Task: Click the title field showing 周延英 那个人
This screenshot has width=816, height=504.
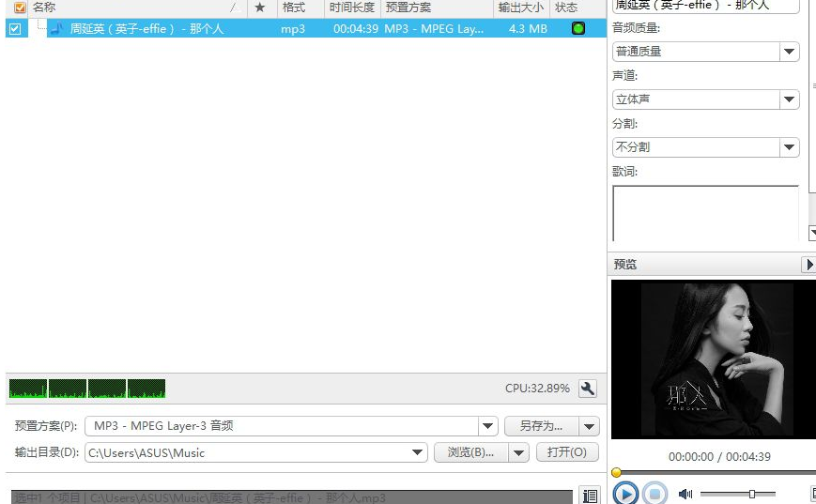Action: pos(706,6)
